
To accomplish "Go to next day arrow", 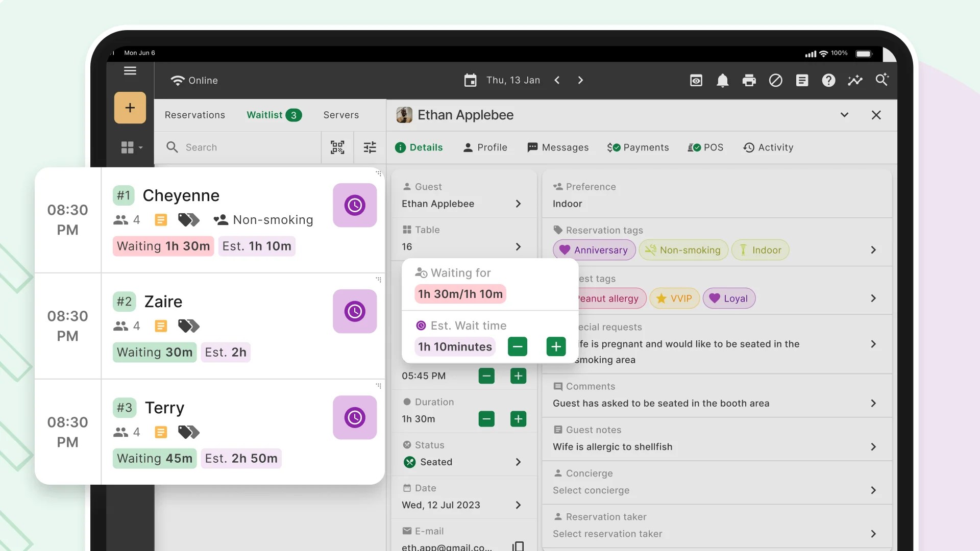I will [580, 80].
